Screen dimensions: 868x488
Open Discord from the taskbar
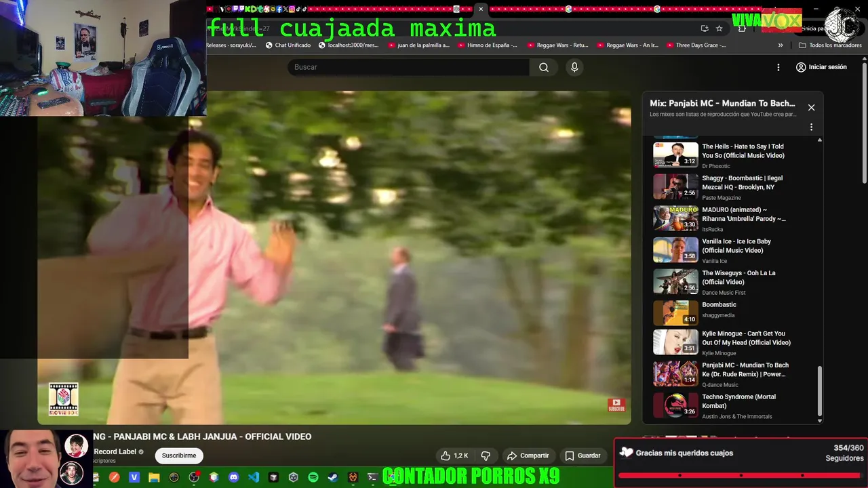point(234,477)
